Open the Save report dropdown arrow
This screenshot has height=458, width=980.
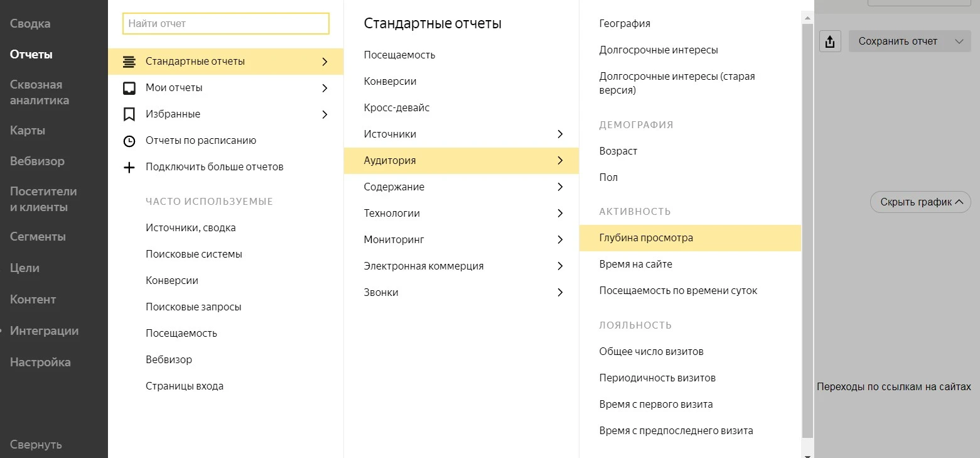pyautogui.click(x=959, y=41)
